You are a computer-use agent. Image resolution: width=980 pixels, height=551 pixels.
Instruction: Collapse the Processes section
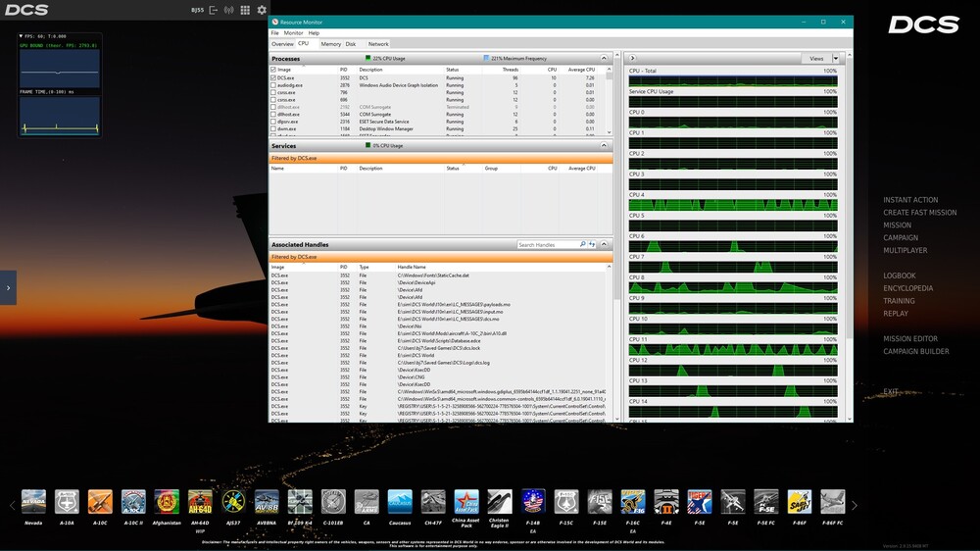pyautogui.click(x=605, y=59)
